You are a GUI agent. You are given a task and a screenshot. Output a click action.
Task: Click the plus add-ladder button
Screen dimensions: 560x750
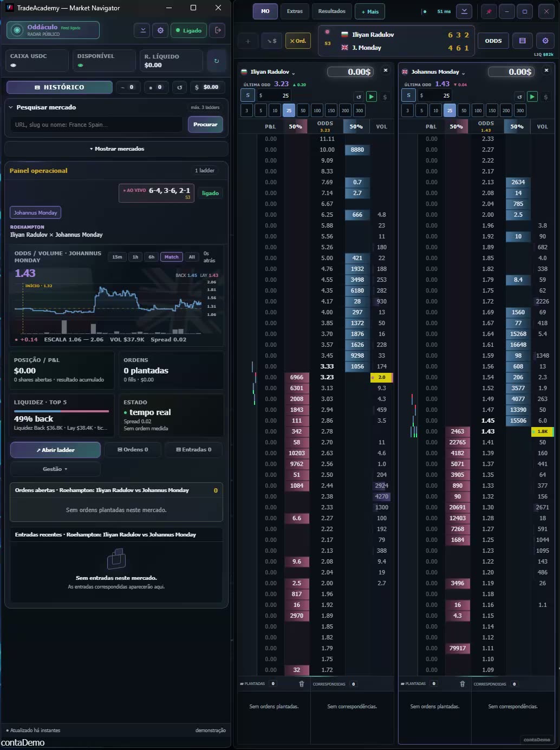click(248, 41)
